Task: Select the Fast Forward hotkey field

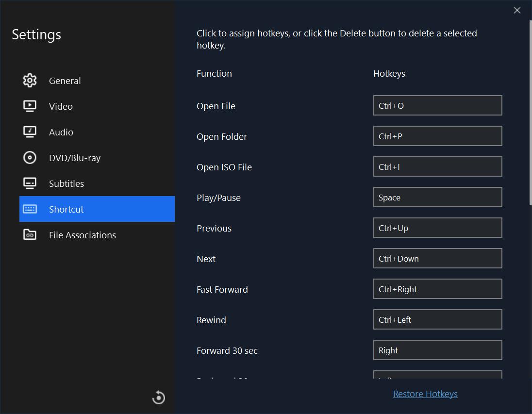Action: 437,289
